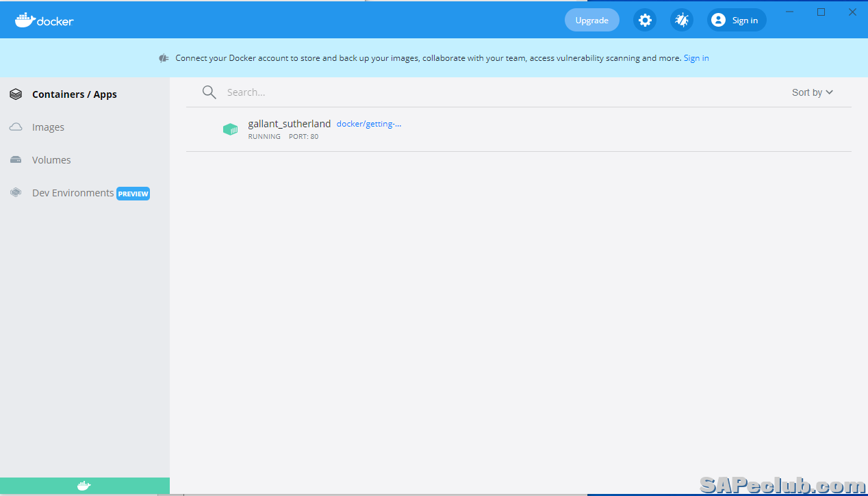Click the PORT: 80 label
The height and width of the screenshot is (496, 868).
pyautogui.click(x=304, y=137)
